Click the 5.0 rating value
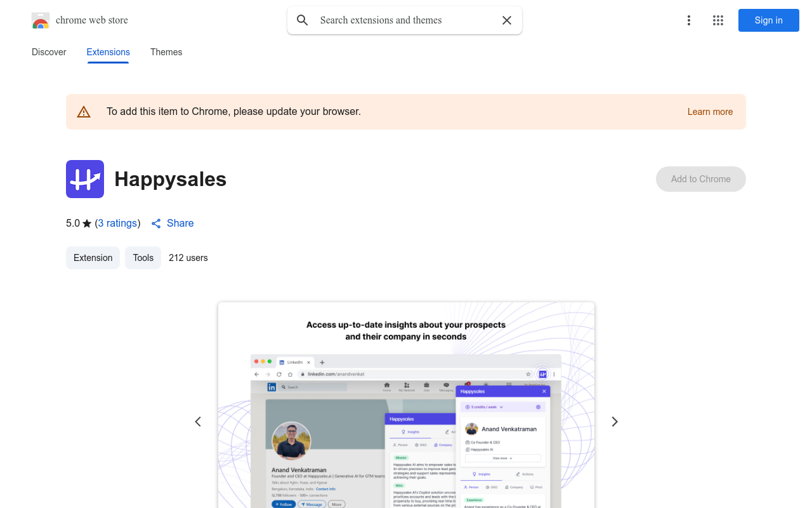Image resolution: width=812 pixels, height=508 pixels. [73, 224]
